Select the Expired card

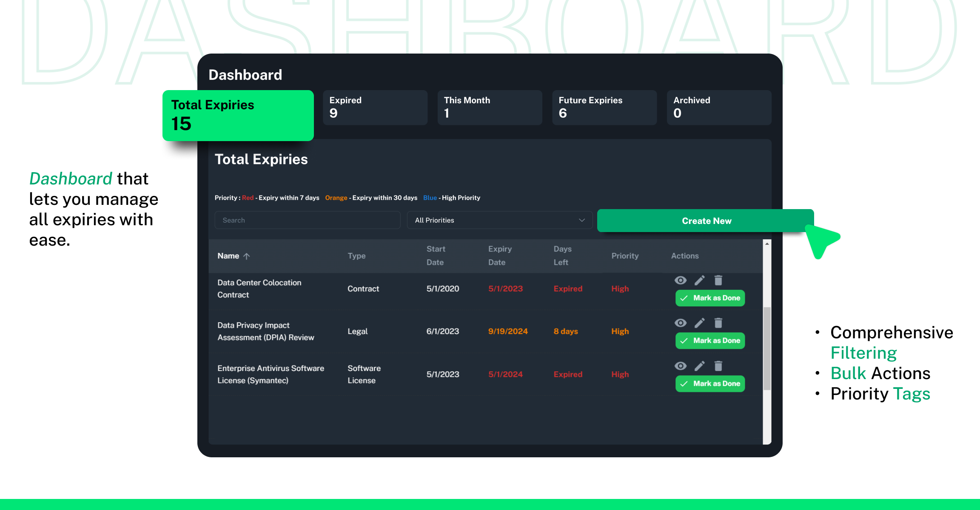[375, 107]
